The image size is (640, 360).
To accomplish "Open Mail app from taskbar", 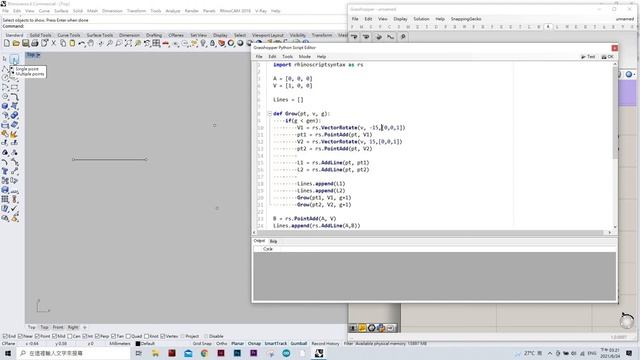I will tap(188, 353).
